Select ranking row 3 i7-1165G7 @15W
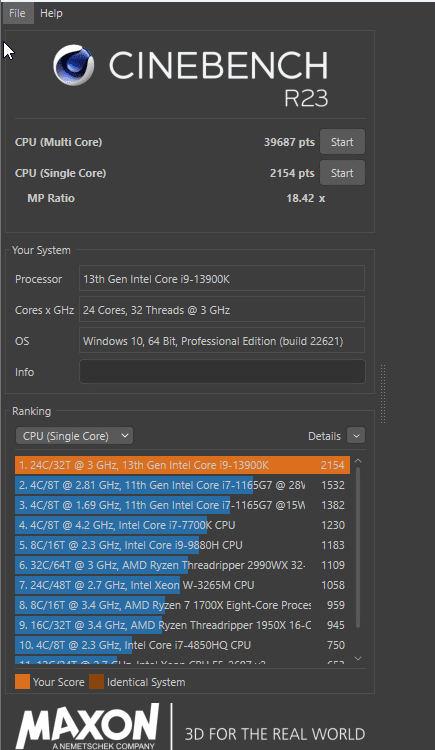 click(x=182, y=505)
